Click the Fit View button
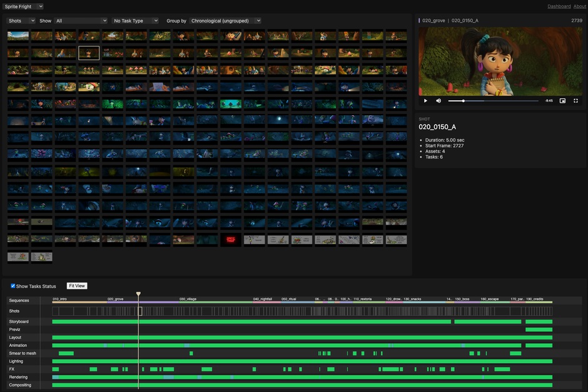The width and height of the screenshot is (588, 392). (x=77, y=286)
